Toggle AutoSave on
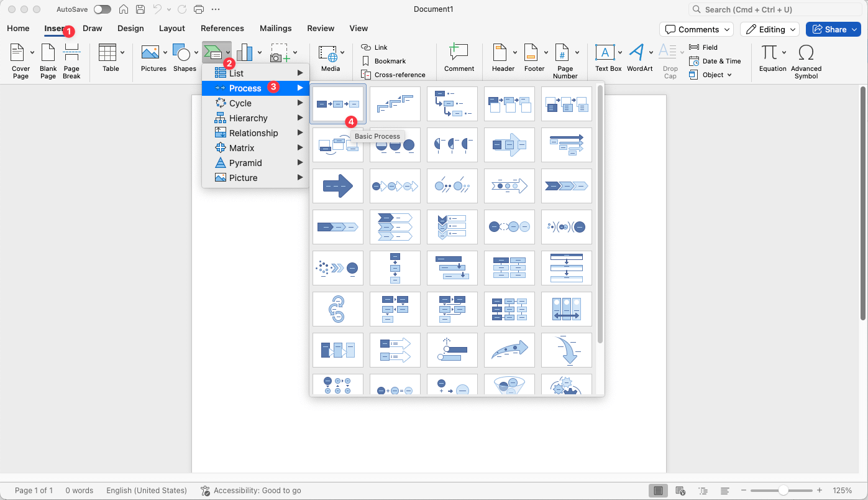This screenshot has width=868, height=500. pyautogui.click(x=103, y=9)
